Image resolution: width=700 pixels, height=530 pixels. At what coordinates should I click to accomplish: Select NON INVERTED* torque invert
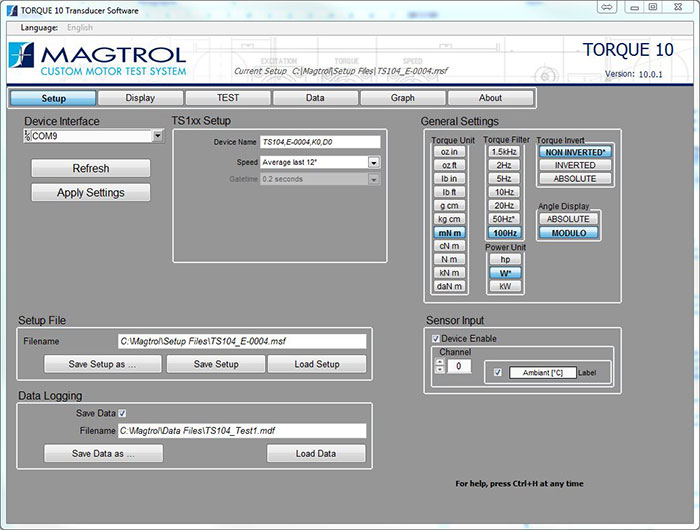(575, 152)
